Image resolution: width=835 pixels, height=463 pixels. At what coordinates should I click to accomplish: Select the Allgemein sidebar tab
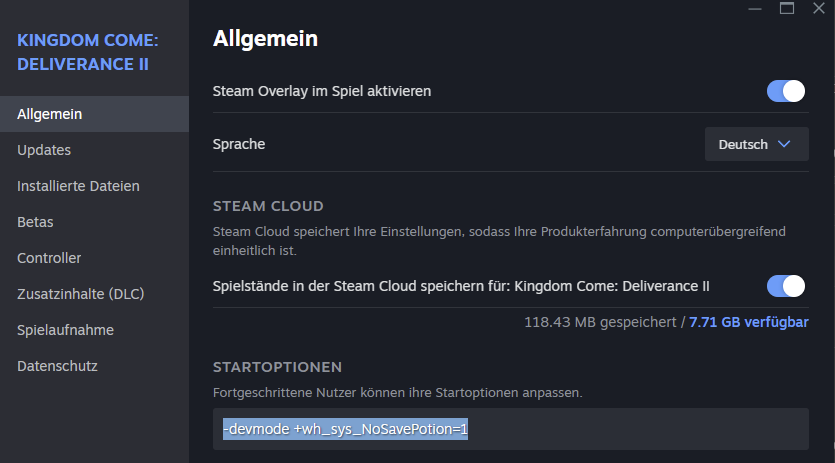click(50, 114)
